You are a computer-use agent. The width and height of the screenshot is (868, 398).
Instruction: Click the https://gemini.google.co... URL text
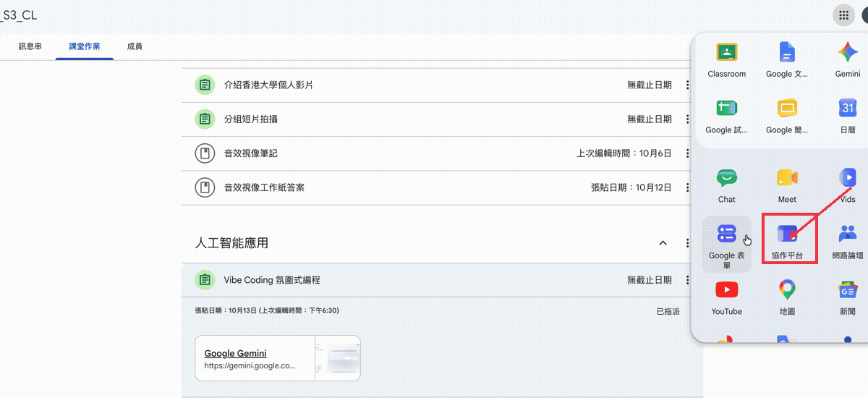coord(250,366)
